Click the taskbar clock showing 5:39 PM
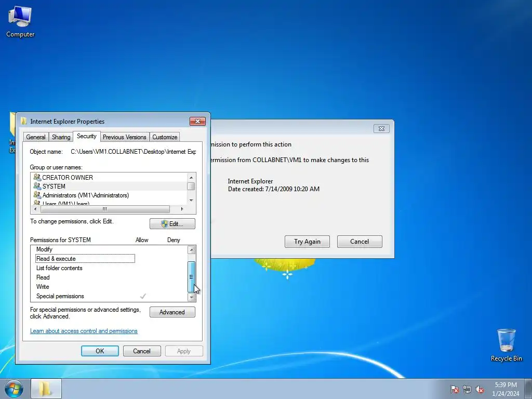Image resolution: width=532 pixels, height=399 pixels. pyautogui.click(x=506, y=389)
